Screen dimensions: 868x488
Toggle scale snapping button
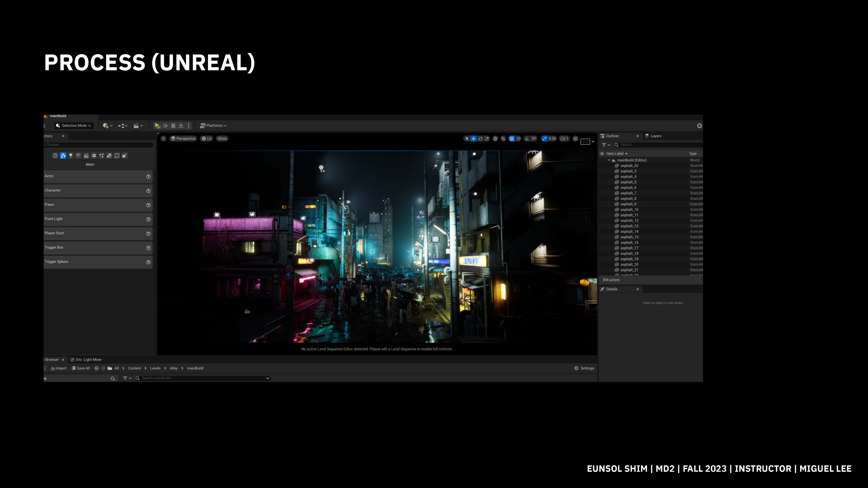pos(544,138)
